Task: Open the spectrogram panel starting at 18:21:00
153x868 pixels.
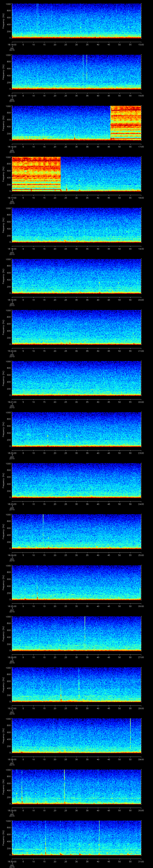Action: click(x=76, y=378)
